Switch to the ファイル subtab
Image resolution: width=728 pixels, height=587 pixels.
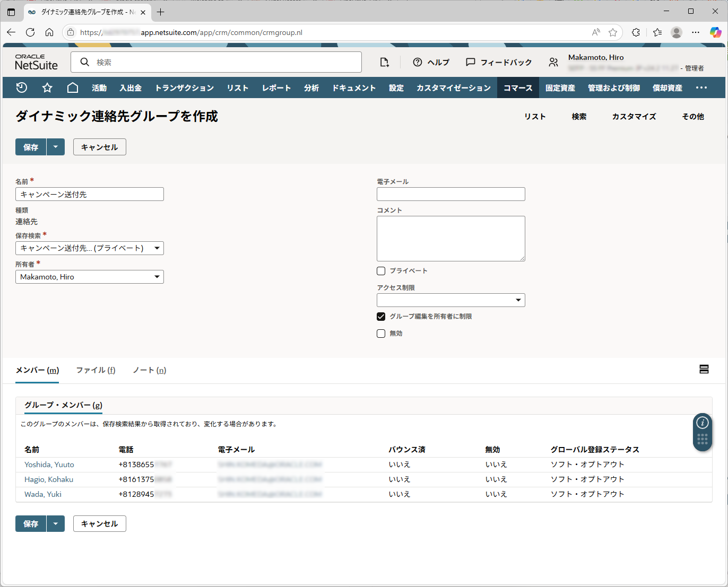pyautogui.click(x=96, y=370)
